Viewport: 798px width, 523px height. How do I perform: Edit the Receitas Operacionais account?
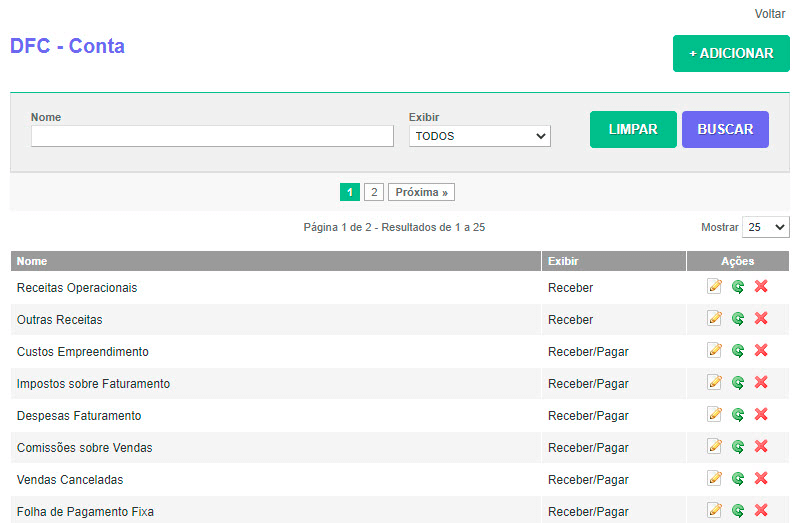coord(714,287)
